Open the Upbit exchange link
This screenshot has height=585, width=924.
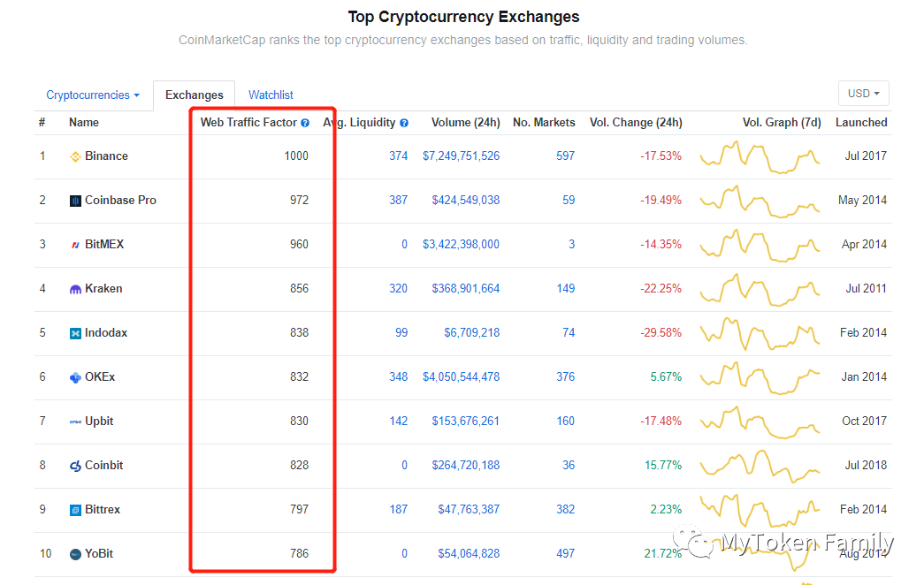pyautogui.click(x=99, y=422)
